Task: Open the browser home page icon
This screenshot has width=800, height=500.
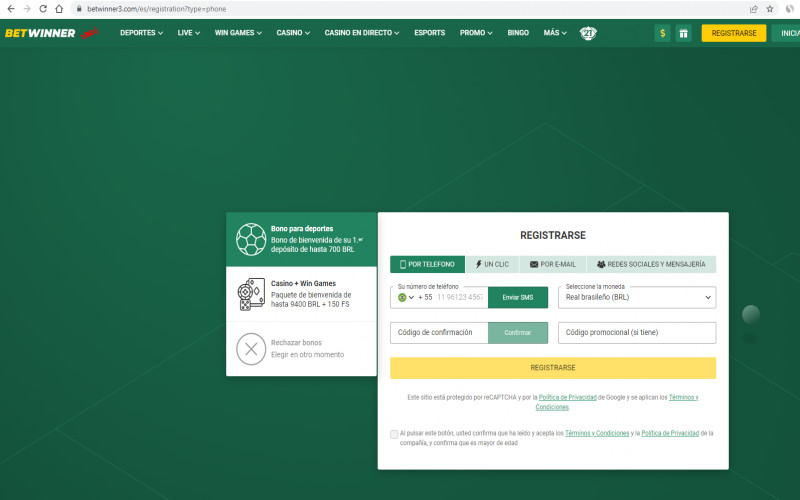Action: tap(59, 9)
